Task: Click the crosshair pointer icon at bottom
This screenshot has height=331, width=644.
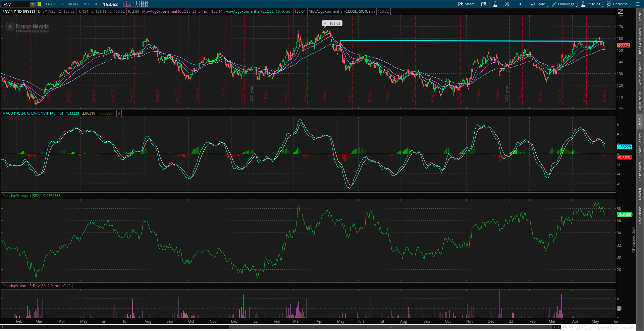Action: tap(571, 327)
